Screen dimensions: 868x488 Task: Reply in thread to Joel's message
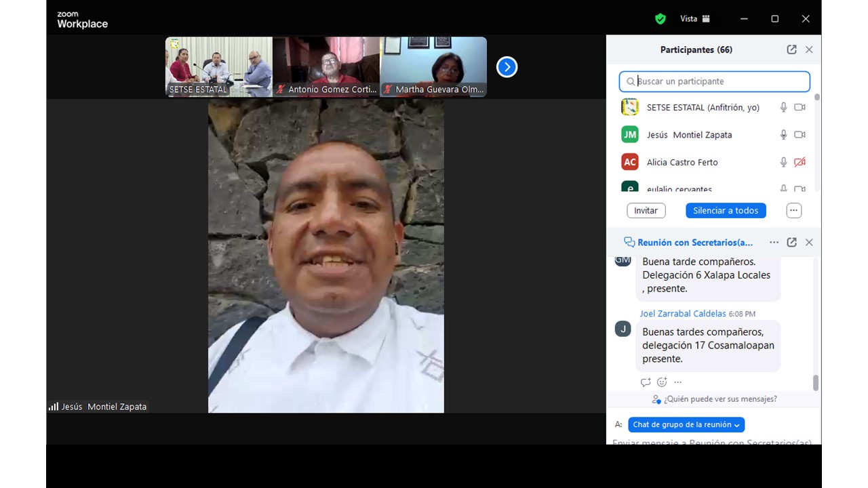click(646, 382)
